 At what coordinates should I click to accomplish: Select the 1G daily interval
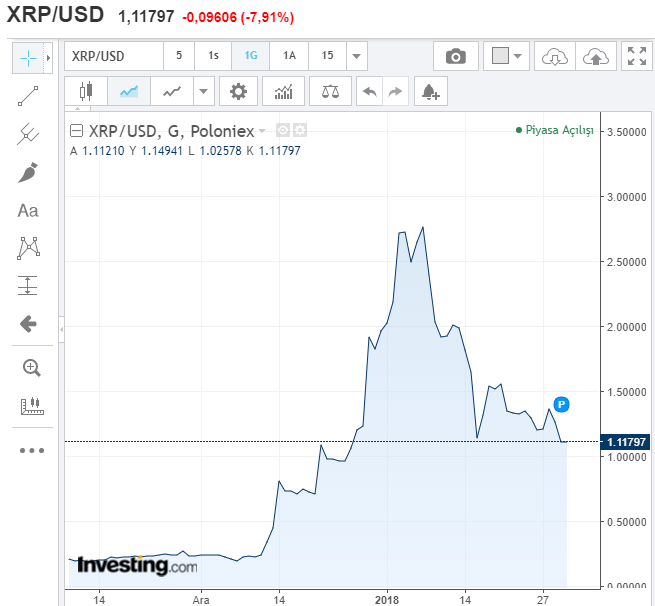point(251,57)
